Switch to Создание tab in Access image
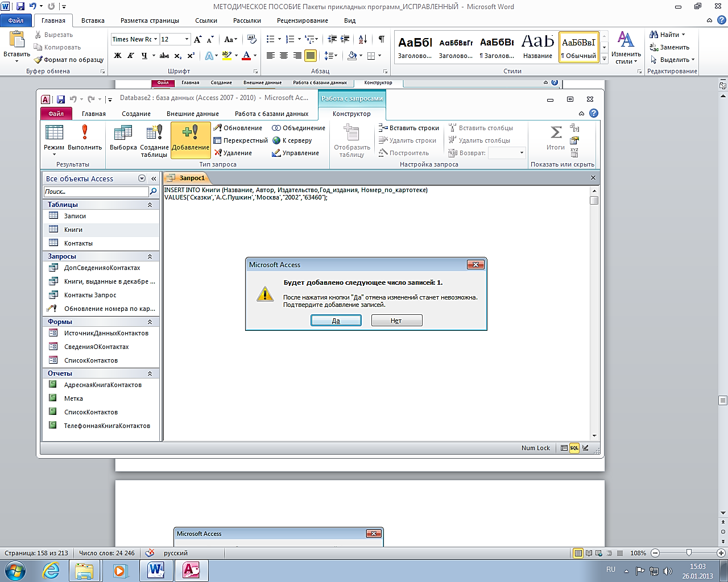The image size is (728, 582). pyautogui.click(x=136, y=114)
